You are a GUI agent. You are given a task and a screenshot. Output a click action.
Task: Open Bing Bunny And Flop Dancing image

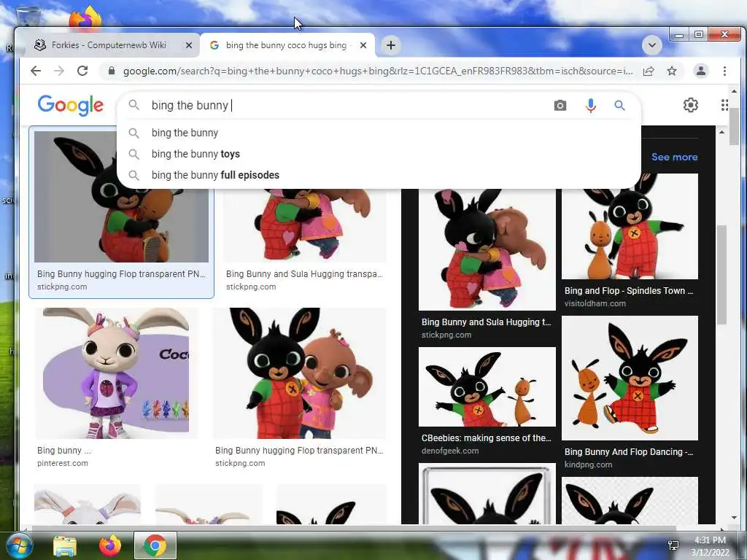(x=630, y=378)
